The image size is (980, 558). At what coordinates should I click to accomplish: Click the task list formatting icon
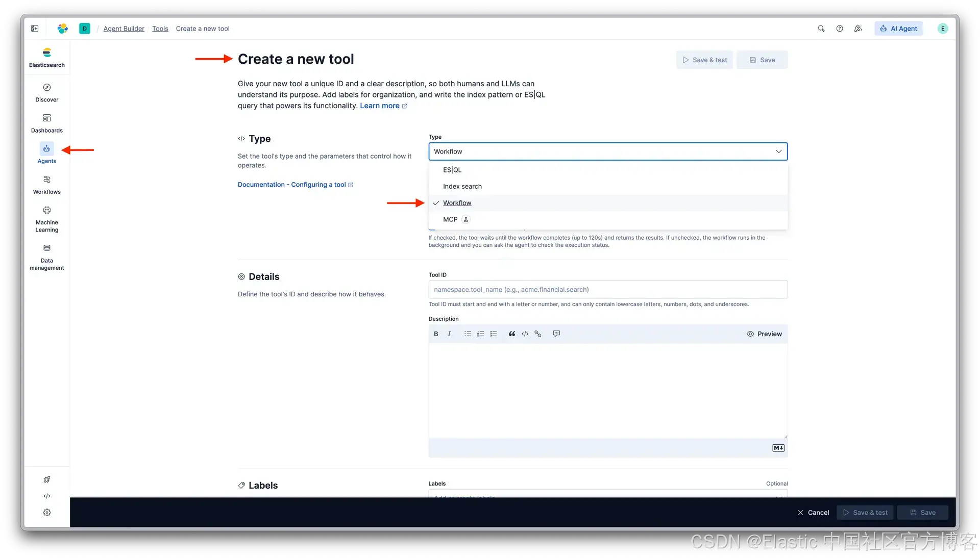point(493,334)
